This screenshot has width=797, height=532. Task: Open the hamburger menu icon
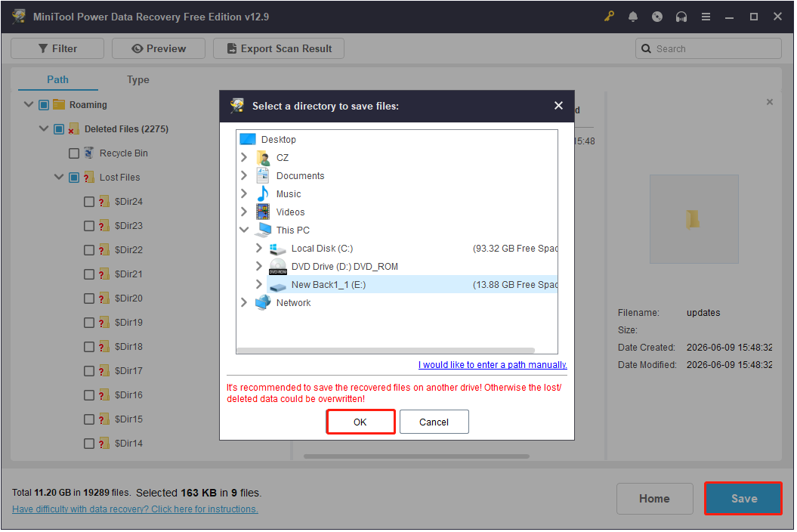click(x=706, y=17)
